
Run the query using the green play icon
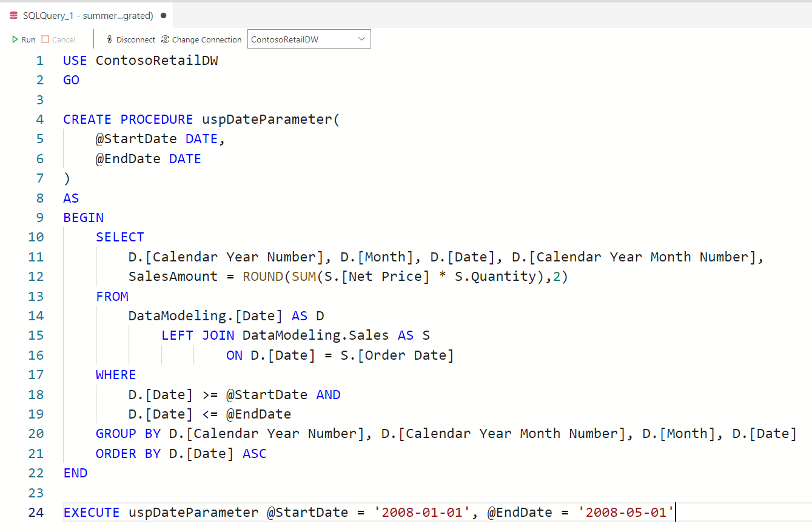pyautogui.click(x=15, y=39)
